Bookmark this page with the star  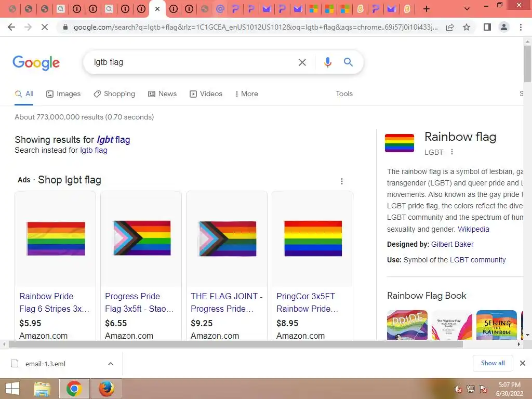pos(467,27)
